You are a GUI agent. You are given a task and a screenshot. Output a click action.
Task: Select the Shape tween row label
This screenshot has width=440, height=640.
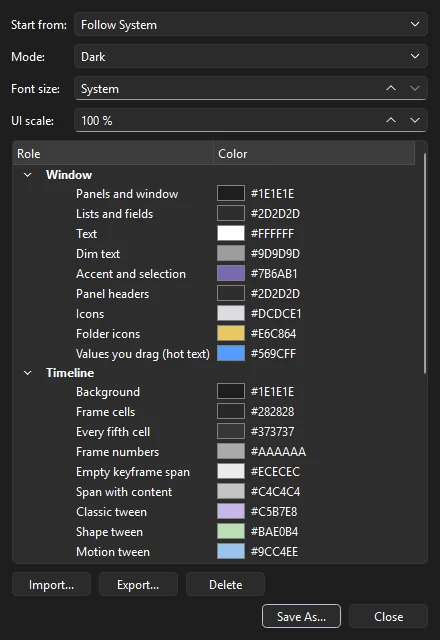109,531
